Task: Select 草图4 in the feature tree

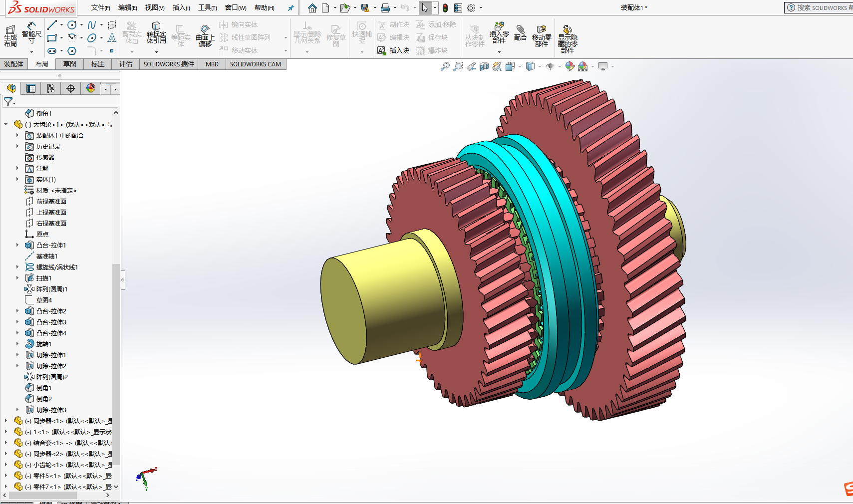Action: coord(44,300)
